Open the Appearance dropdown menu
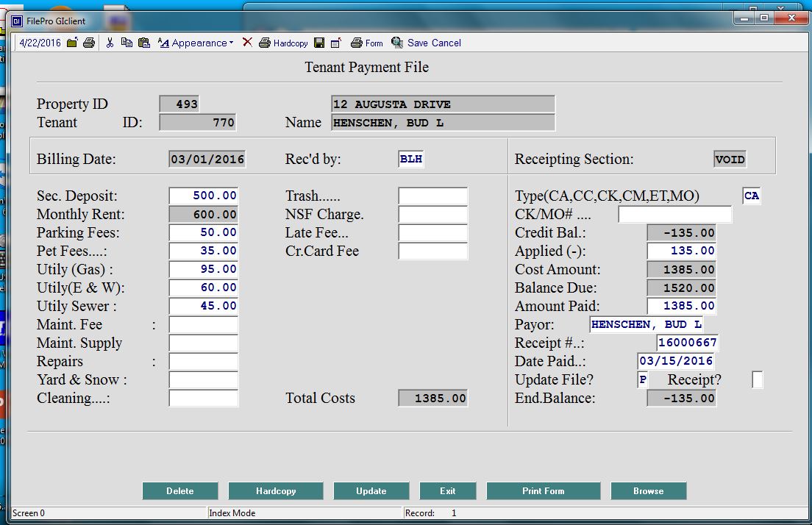This screenshot has width=812, height=525. pos(196,43)
